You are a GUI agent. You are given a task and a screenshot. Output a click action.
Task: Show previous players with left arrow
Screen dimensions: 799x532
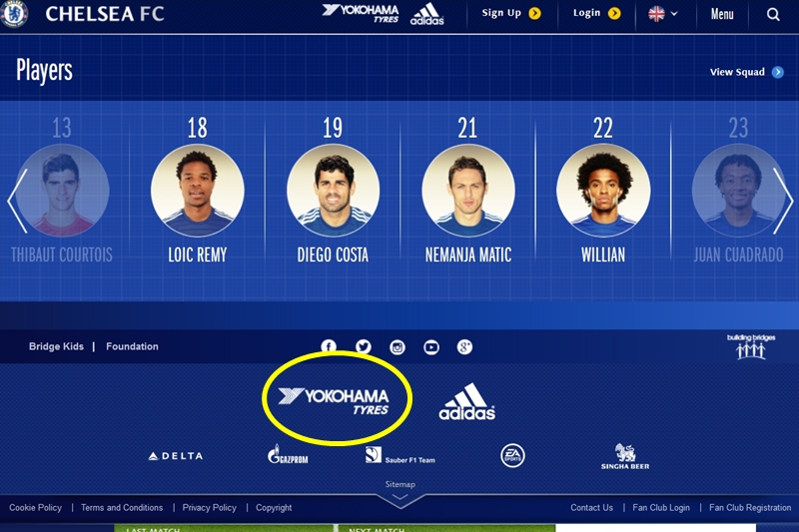(17, 201)
